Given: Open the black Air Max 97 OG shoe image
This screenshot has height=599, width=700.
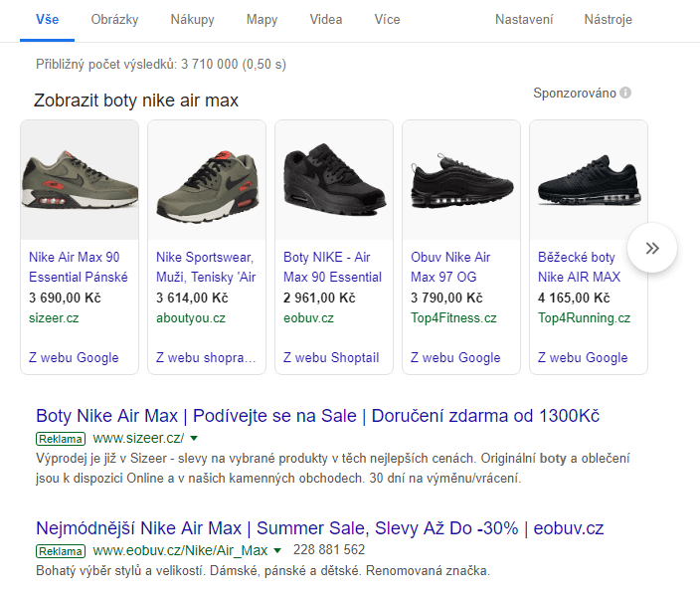Looking at the screenshot, I should (x=461, y=180).
